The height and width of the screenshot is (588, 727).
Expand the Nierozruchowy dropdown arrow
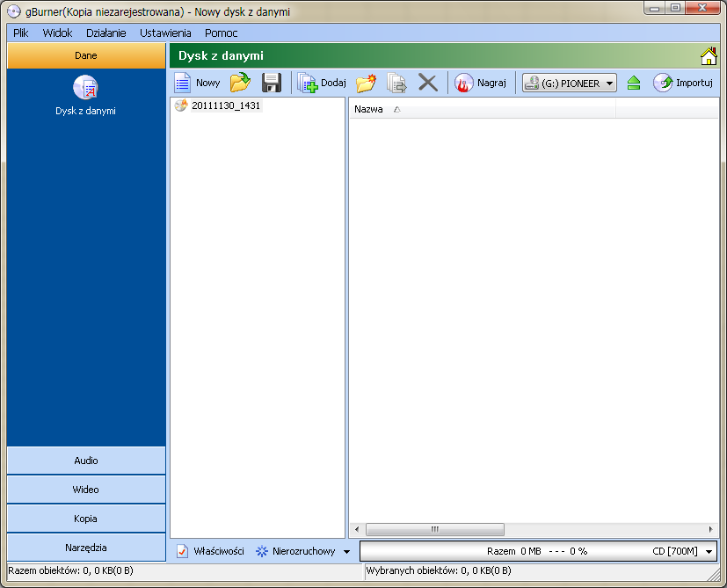347,551
